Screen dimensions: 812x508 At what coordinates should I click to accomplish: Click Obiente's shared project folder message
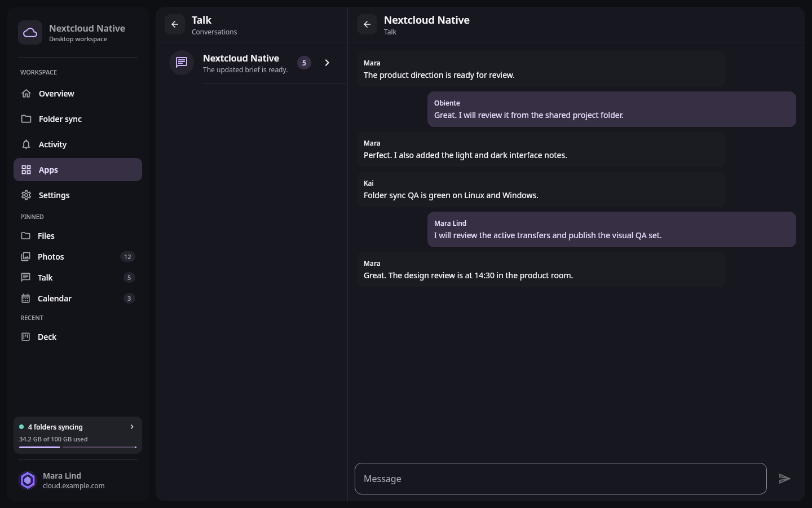tap(611, 109)
